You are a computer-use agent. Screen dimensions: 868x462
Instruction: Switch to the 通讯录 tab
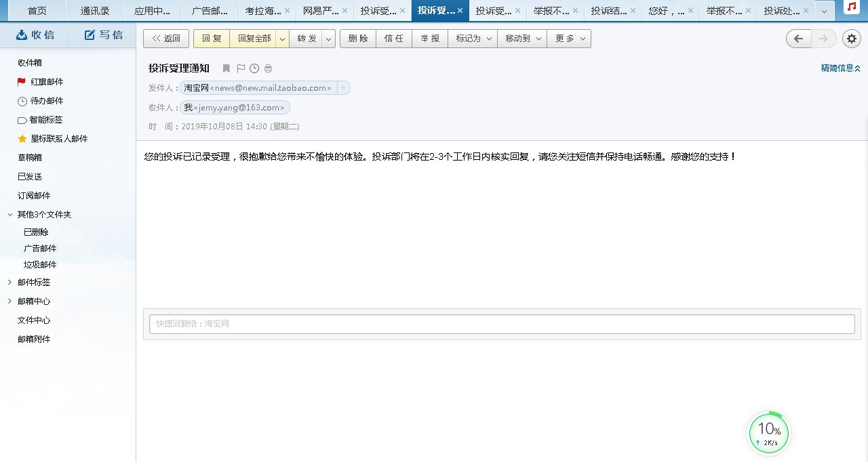[94, 10]
